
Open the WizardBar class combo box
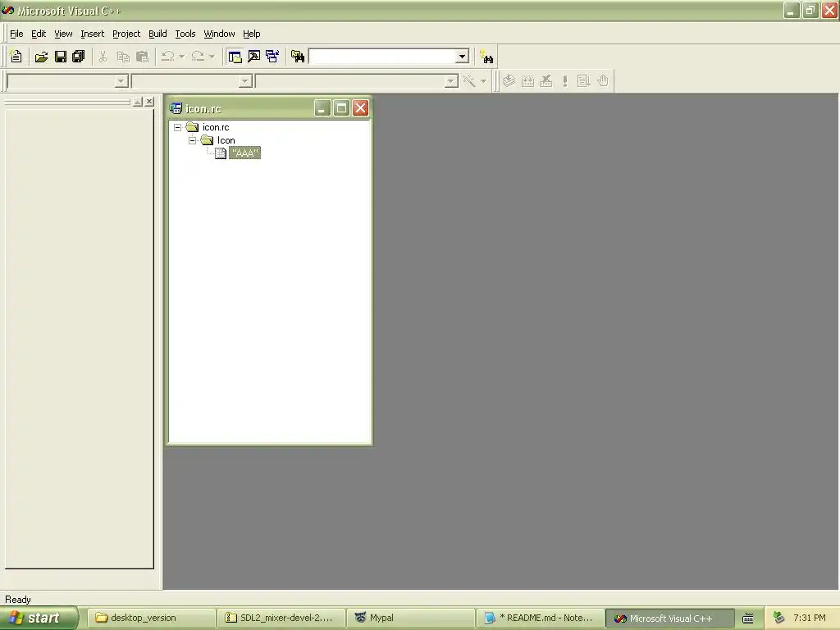[68, 81]
